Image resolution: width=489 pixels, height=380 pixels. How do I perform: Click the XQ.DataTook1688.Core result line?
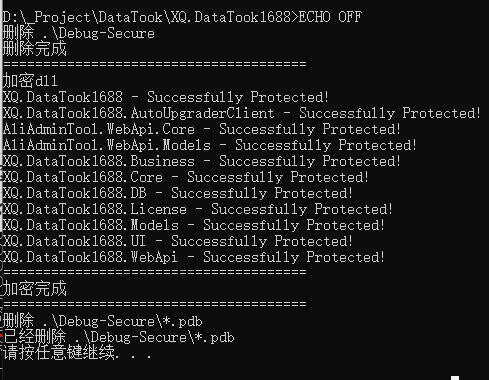coord(186,177)
